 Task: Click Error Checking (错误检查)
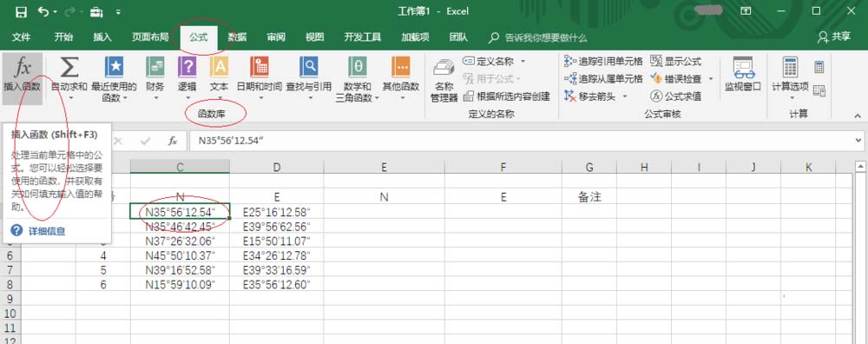676,79
